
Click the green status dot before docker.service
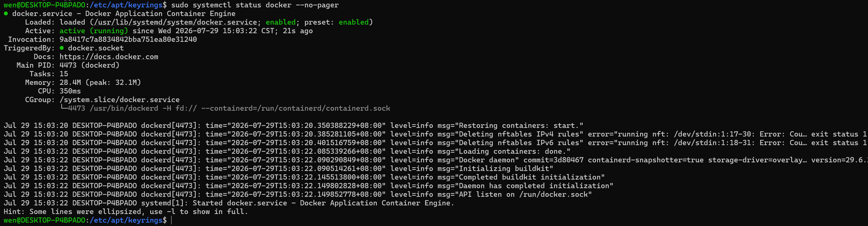pos(6,14)
